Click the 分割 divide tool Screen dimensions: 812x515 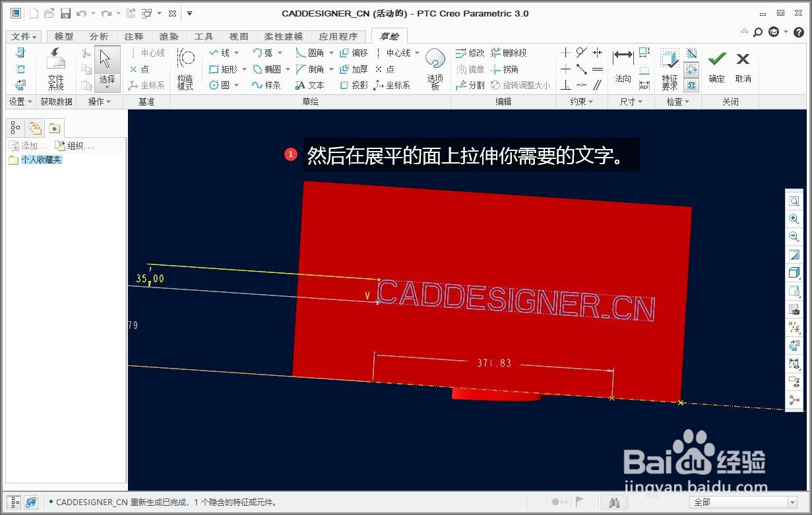[470, 85]
